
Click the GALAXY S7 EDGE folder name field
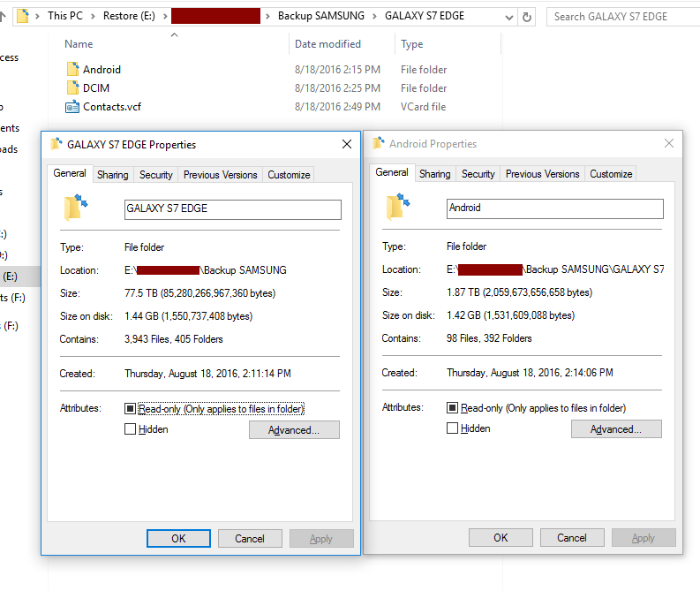coord(233,209)
